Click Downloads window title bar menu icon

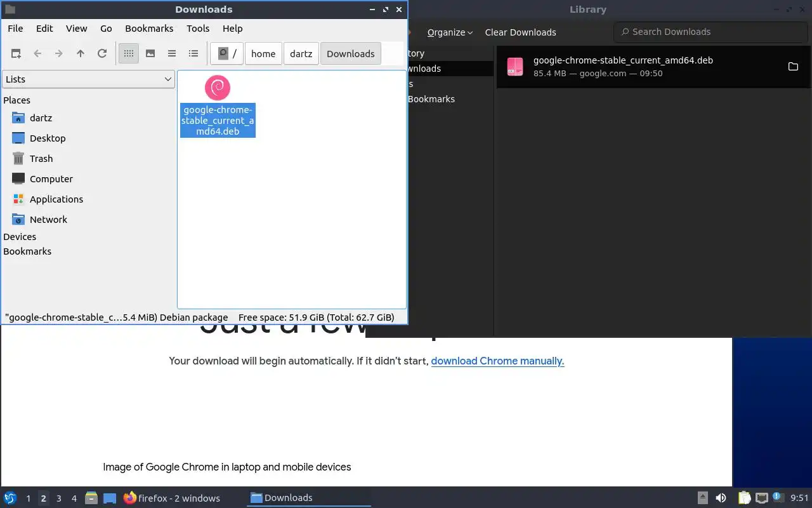coord(10,10)
